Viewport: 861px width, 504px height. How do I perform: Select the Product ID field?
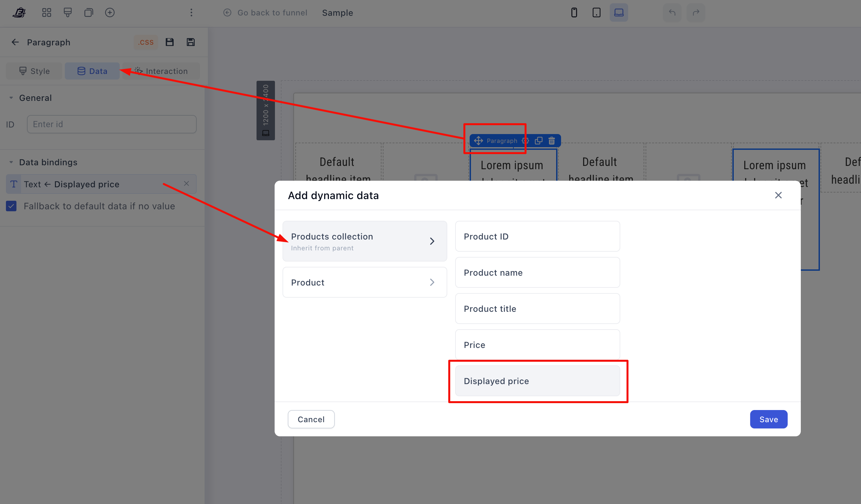tap(537, 236)
